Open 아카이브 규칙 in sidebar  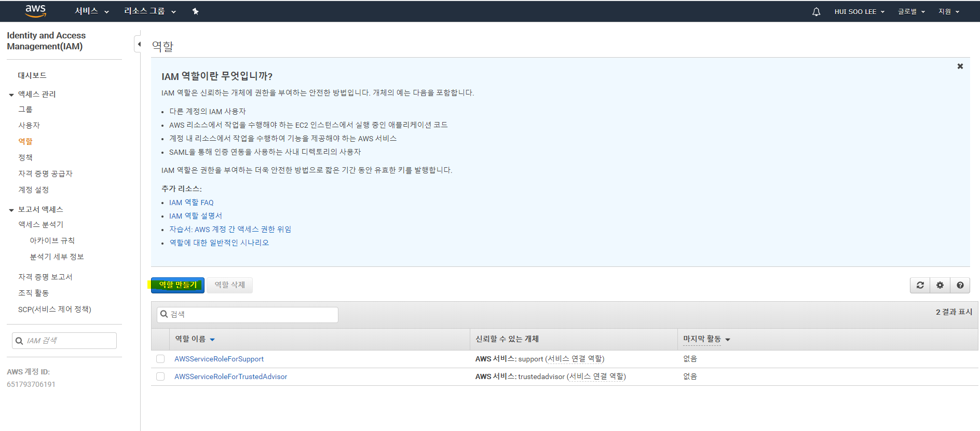tap(52, 240)
